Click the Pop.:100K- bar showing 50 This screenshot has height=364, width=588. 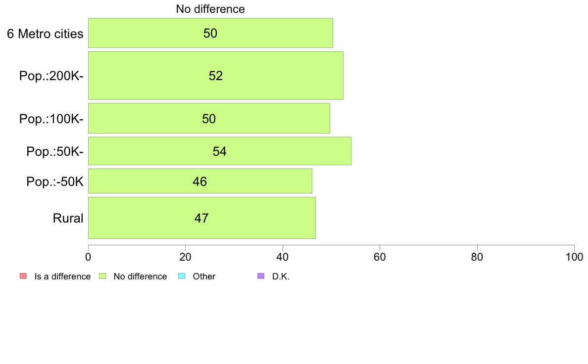209,118
